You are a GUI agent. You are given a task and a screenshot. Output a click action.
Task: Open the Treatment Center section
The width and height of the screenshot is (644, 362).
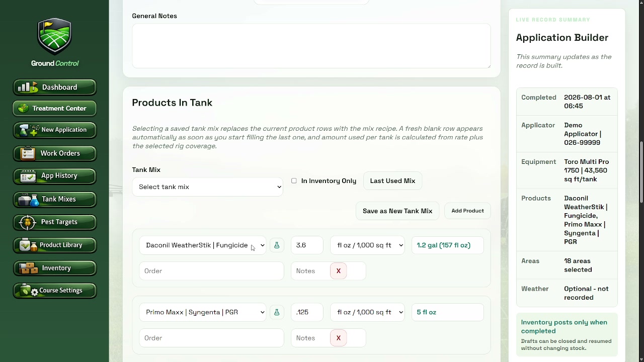tap(54, 109)
